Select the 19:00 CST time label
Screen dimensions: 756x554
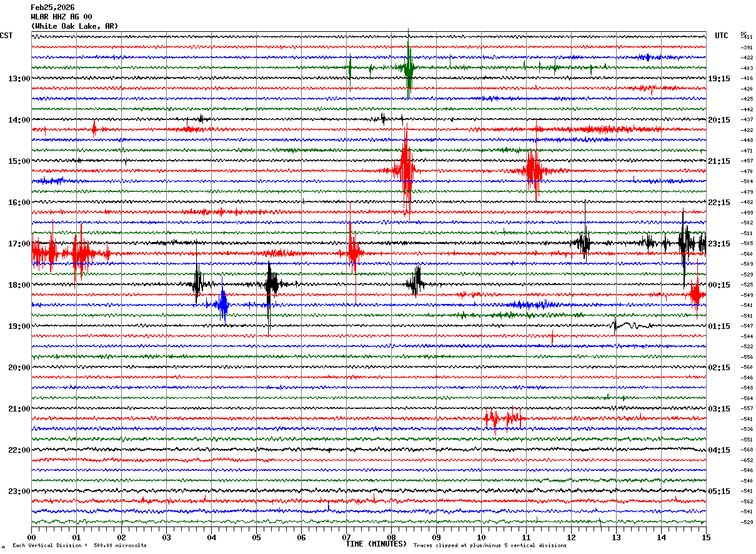[x=19, y=326]
